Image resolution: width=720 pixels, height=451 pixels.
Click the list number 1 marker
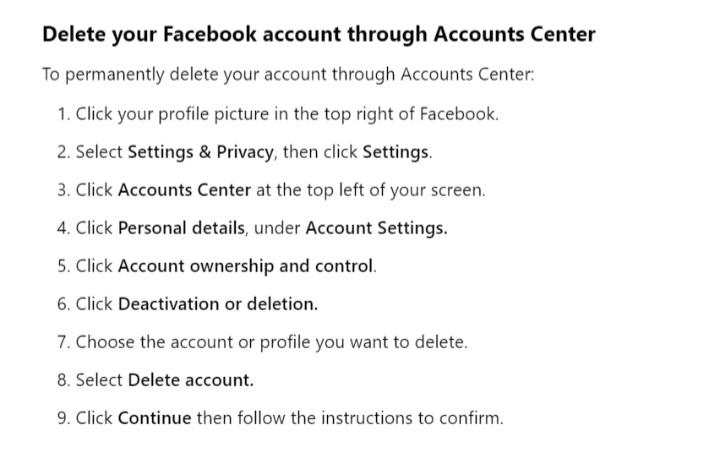pos(63,114)
